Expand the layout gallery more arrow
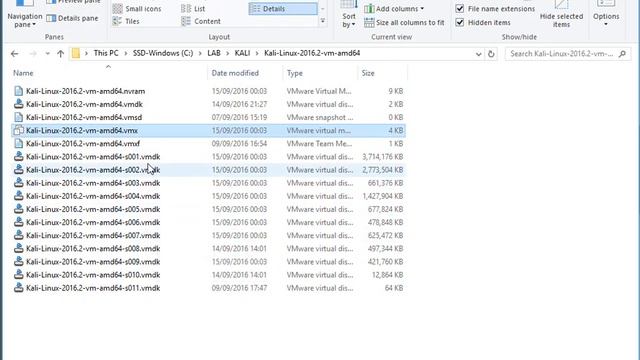The width and height of the screenshot is (640, 360). coord(322,21)
